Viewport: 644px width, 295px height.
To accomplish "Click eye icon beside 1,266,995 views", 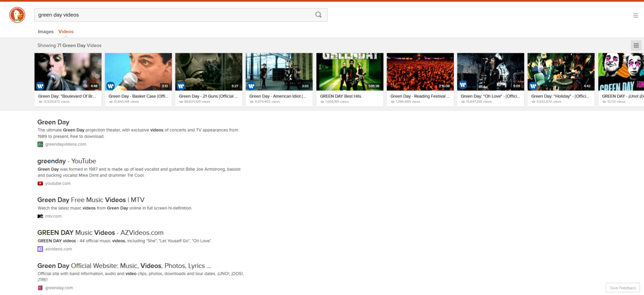I will (392, 102).
